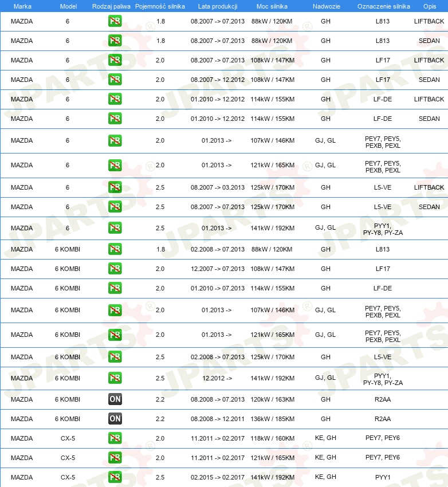Screen dimensions: 448x487
Task: Select the LF-DE LIFTBACK engine code cell
Action: pos(383,99)
